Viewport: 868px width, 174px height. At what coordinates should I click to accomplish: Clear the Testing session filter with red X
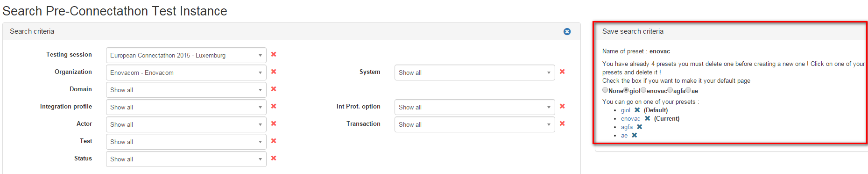(274, 54)
